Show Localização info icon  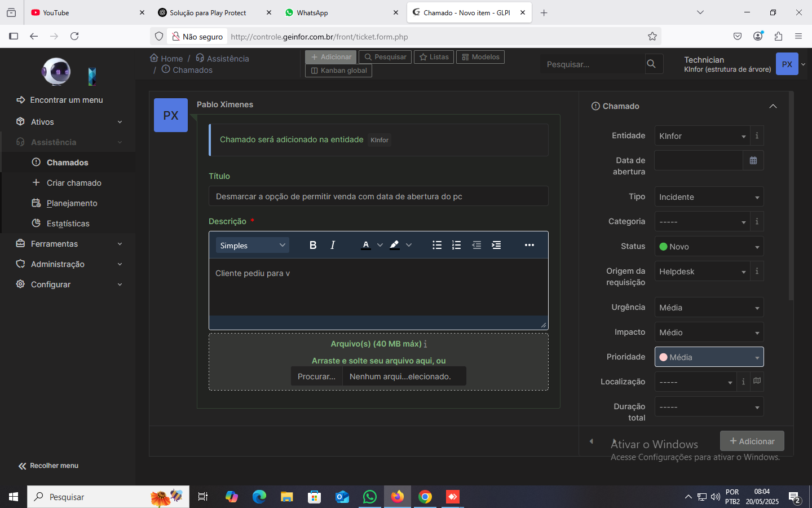click(743, 382)
